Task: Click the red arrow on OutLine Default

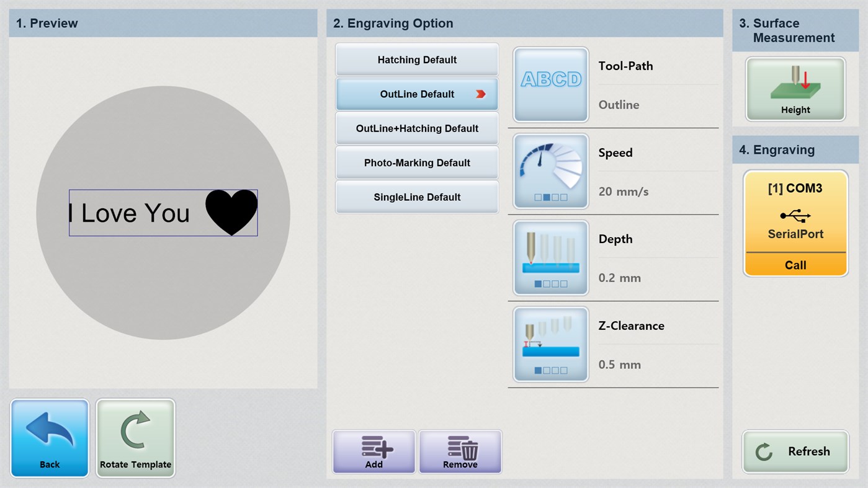Action: pos(480,94)
